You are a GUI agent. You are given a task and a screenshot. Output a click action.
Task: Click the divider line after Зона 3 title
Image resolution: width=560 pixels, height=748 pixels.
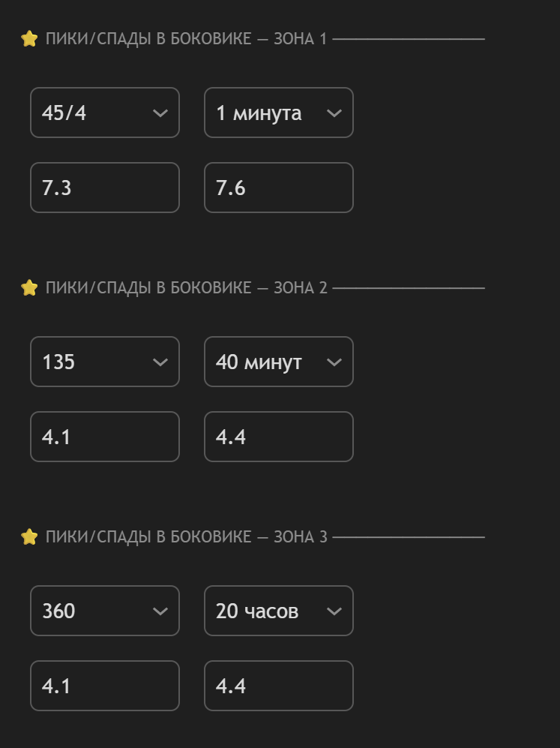pos(409,537)
